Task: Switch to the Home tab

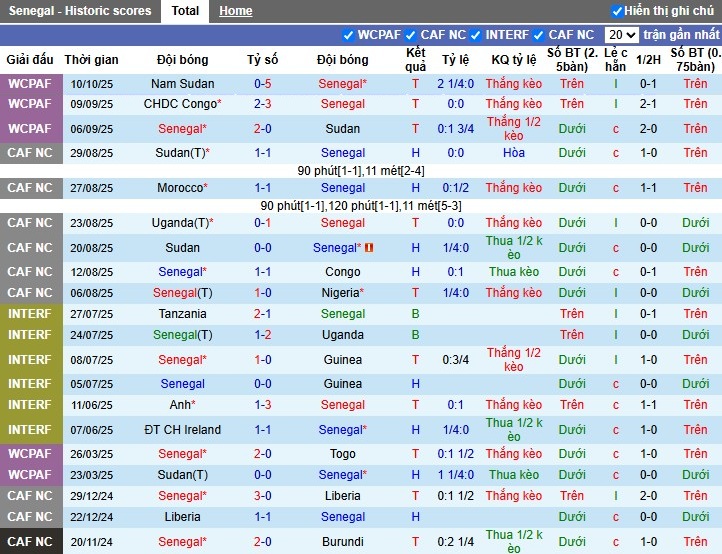Action: click(236, 11)
